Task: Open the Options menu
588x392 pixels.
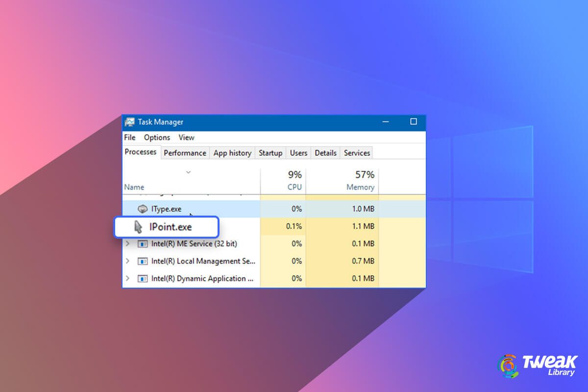Action: pyautogui.click(x=157, y=138)
